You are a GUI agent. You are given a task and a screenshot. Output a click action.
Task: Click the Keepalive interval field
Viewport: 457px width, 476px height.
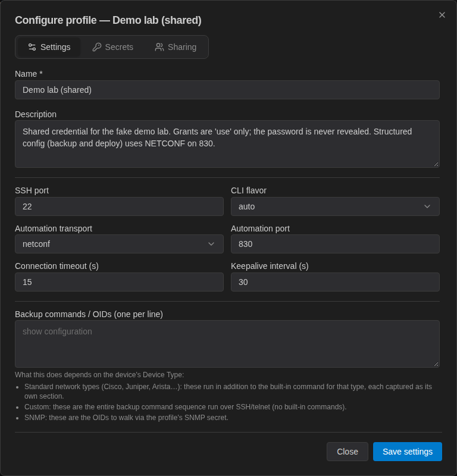point(335,282)
